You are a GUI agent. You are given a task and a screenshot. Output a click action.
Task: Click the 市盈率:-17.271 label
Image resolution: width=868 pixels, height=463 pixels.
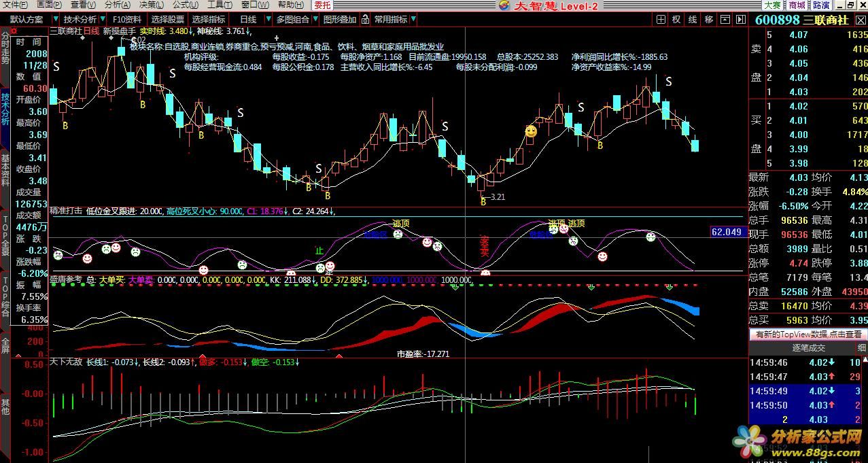(x=423, y=354)
